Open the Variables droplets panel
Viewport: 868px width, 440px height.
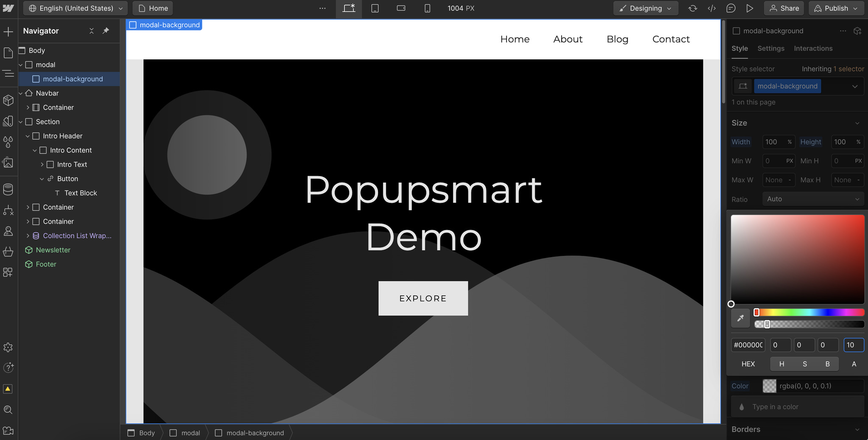[8, 142]
